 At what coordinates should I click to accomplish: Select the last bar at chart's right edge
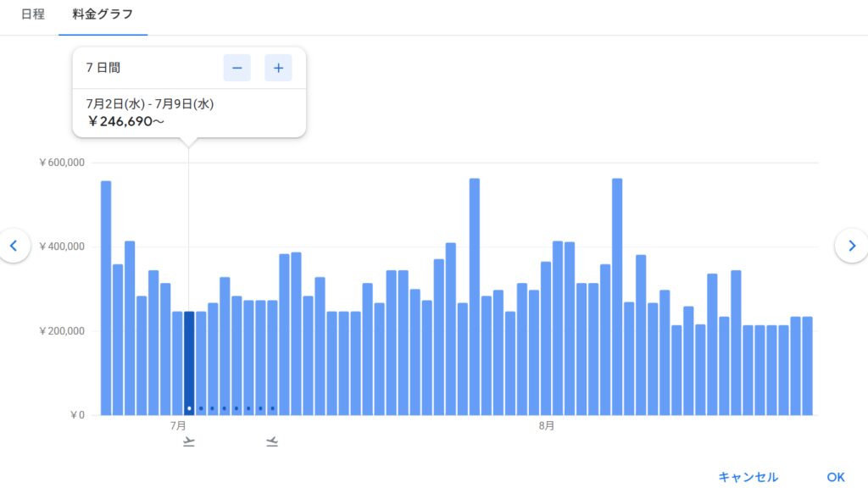[x=807, y=366]
